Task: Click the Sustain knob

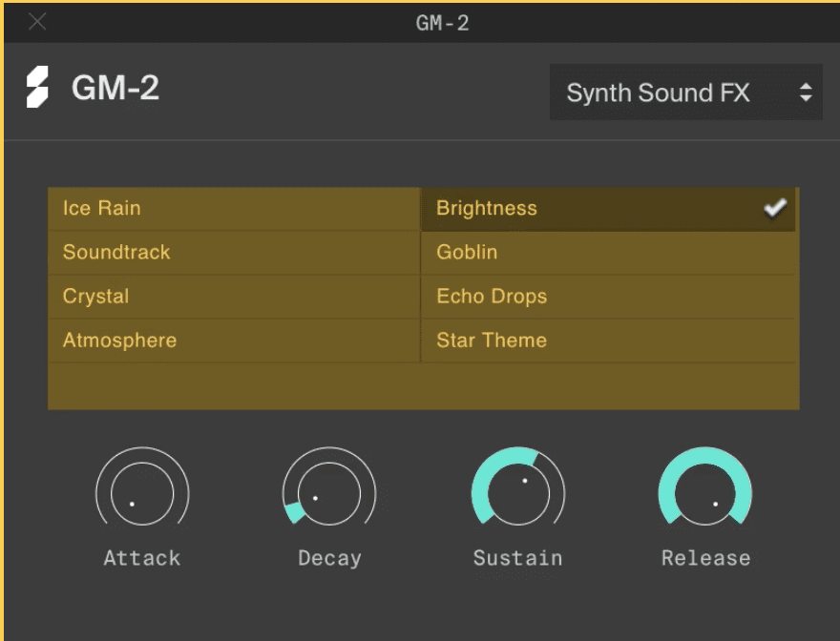Action: click(517, 493)
